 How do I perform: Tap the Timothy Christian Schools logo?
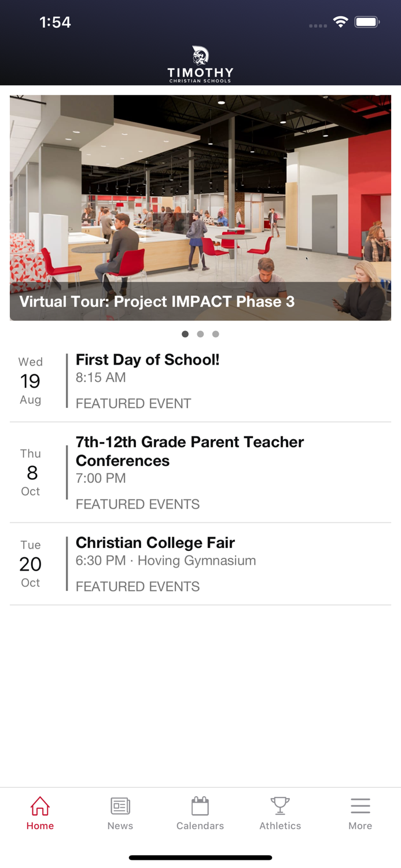200,64
